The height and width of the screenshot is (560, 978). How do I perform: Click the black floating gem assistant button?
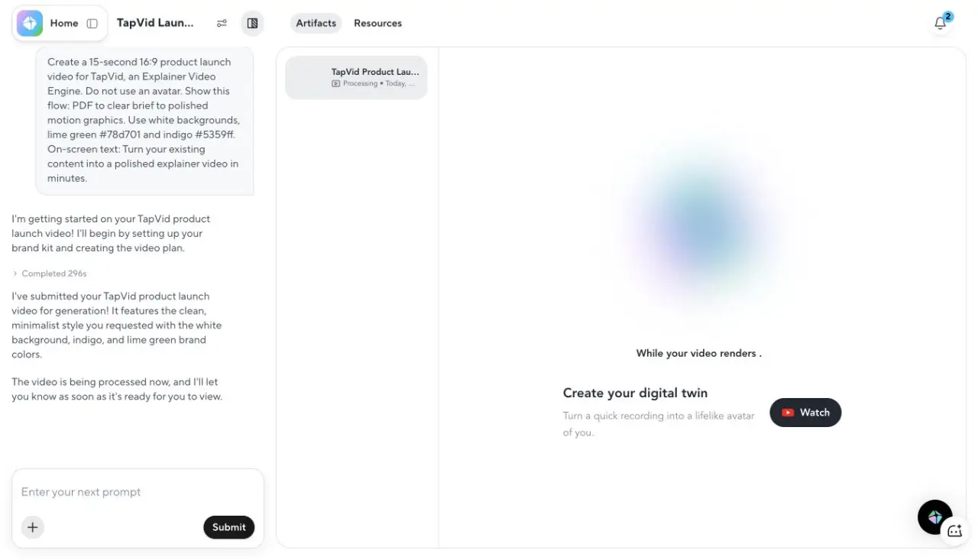(934, 517)
